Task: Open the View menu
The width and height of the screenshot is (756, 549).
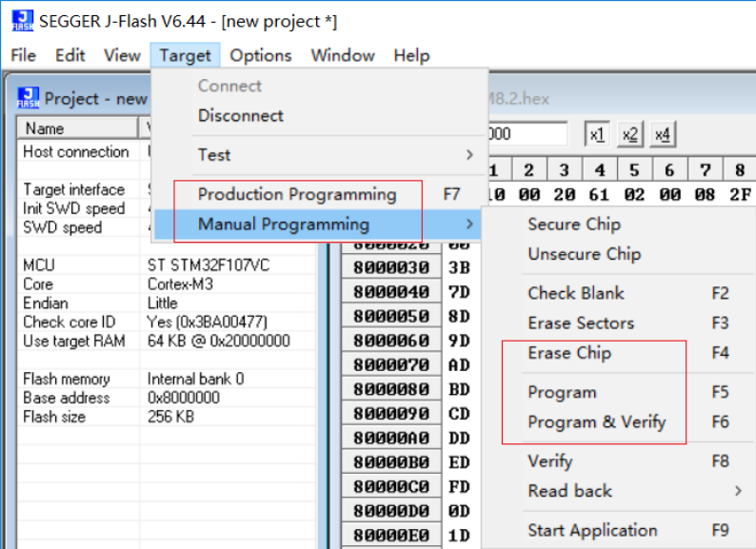Action: [x=122, y=55]
